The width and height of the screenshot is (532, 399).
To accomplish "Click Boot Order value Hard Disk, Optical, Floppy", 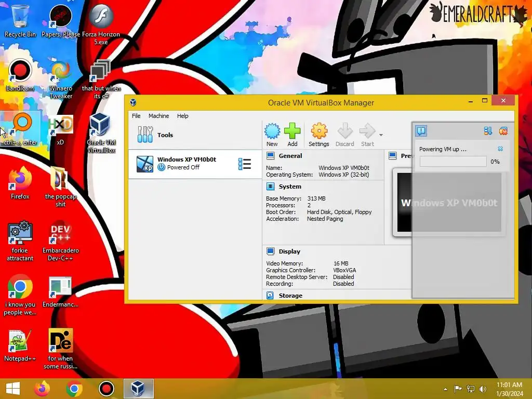I will (339, 212).
